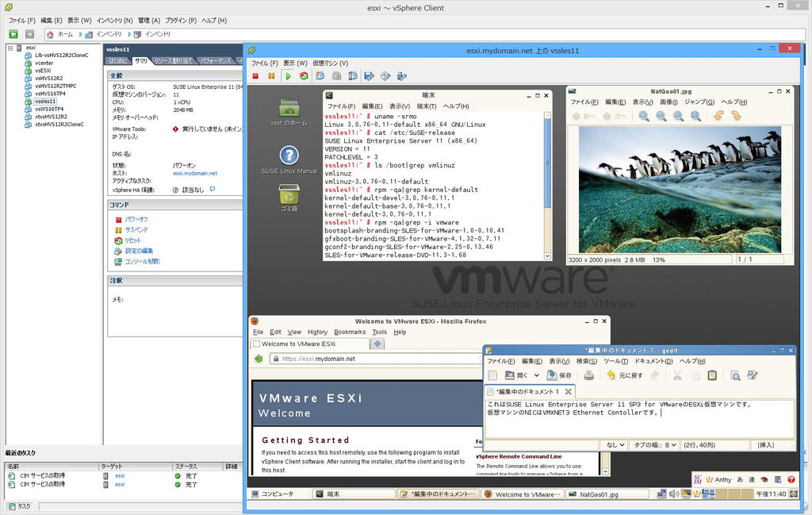Collapse the esxi host tree node
This screenshot has width=812, height=515.
(x=10, y=48)
